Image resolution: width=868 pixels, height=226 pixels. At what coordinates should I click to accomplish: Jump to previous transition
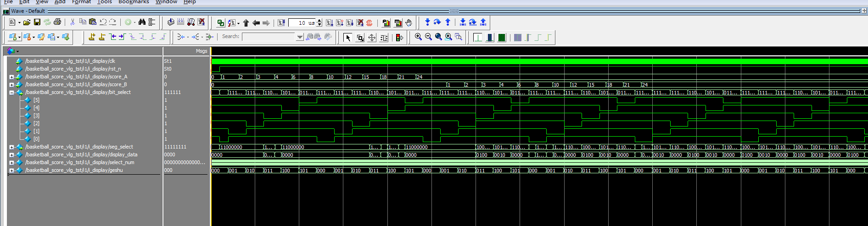pos(113,37)
